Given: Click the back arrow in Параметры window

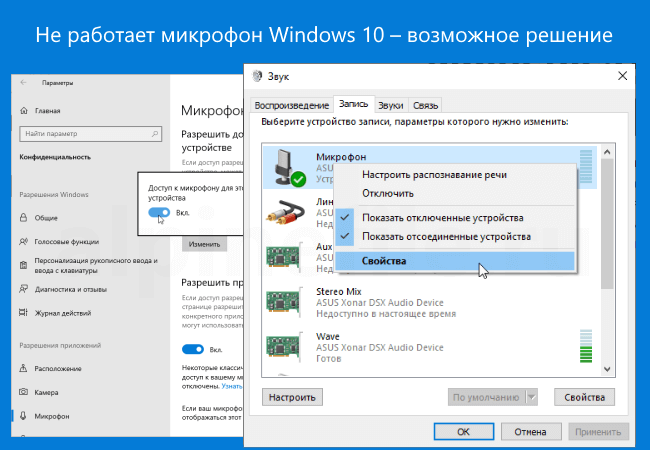Looking at the screenshot, I should pos(23,82).
